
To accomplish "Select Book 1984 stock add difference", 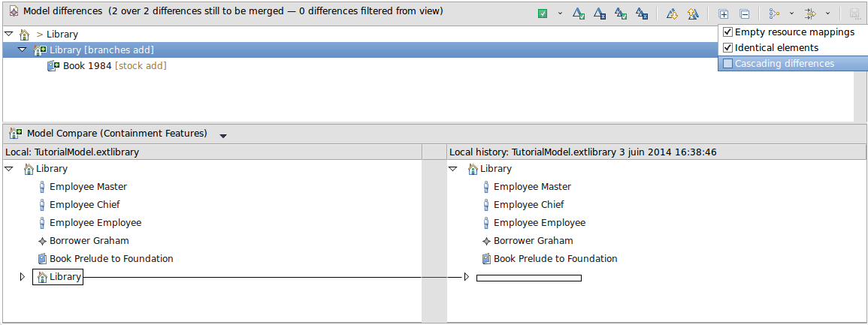I will [x=86, y=66].
